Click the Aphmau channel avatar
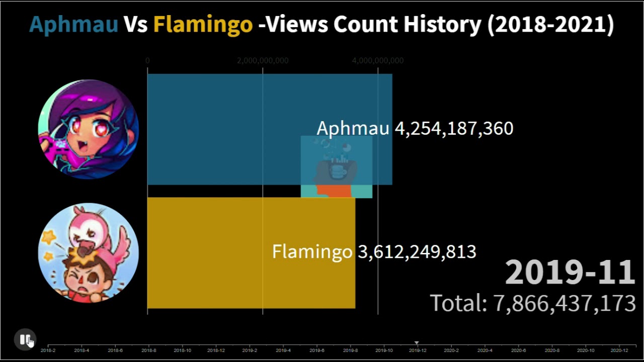Screen dimensions: 644x362 (89, 129)
